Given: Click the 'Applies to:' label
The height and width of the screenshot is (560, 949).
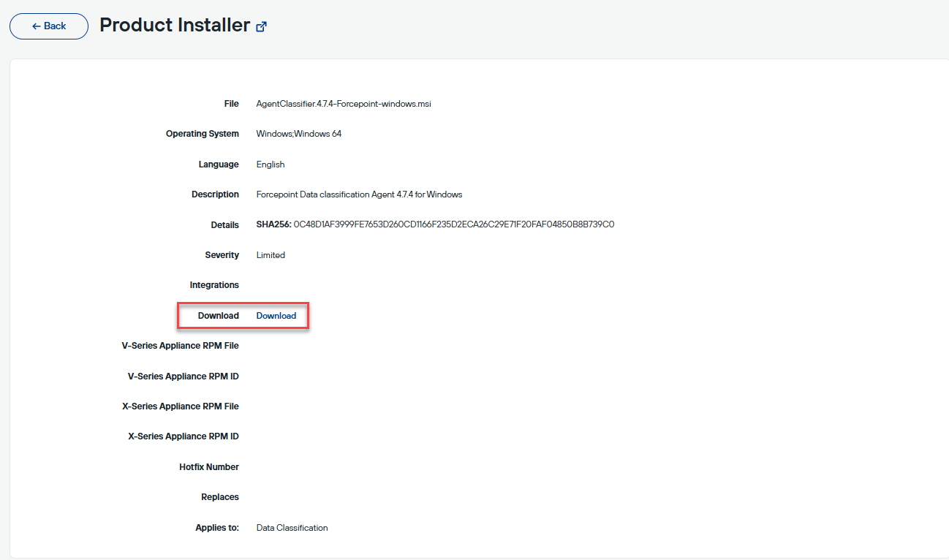Looking at the screenshot, I should 217,528.
